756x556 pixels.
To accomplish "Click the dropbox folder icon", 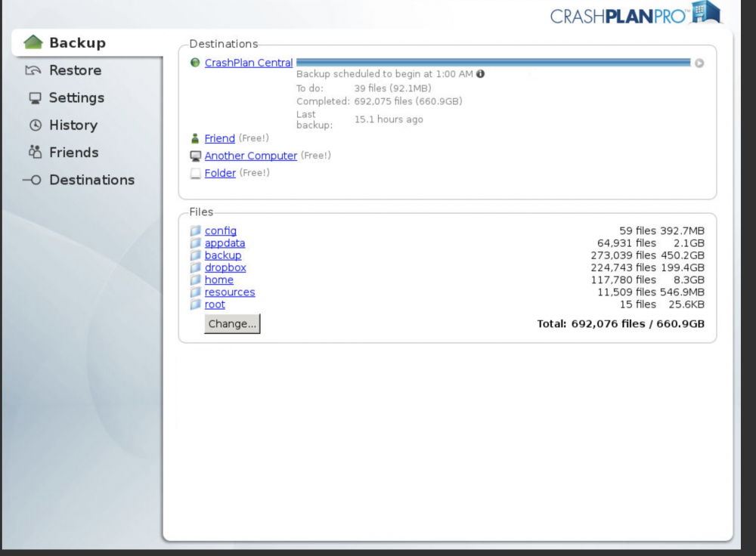I will (195, 267).
